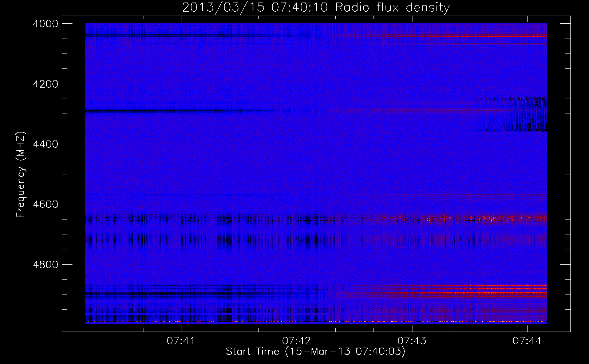Screen dimensions: 589x364
Task: Click the 07:44 time tick label
Action: [x=527, y=341]
